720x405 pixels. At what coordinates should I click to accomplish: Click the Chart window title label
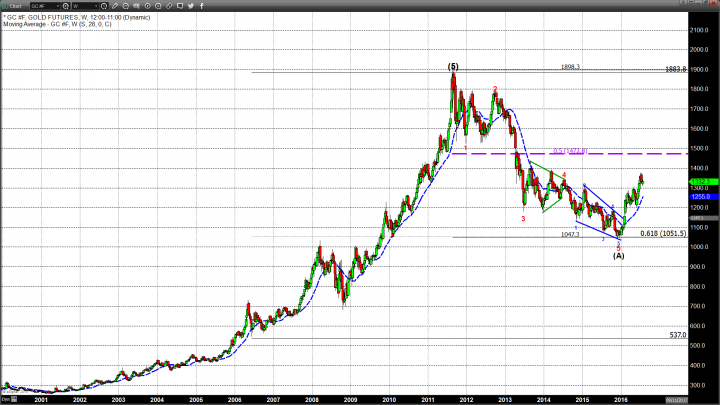16,6
